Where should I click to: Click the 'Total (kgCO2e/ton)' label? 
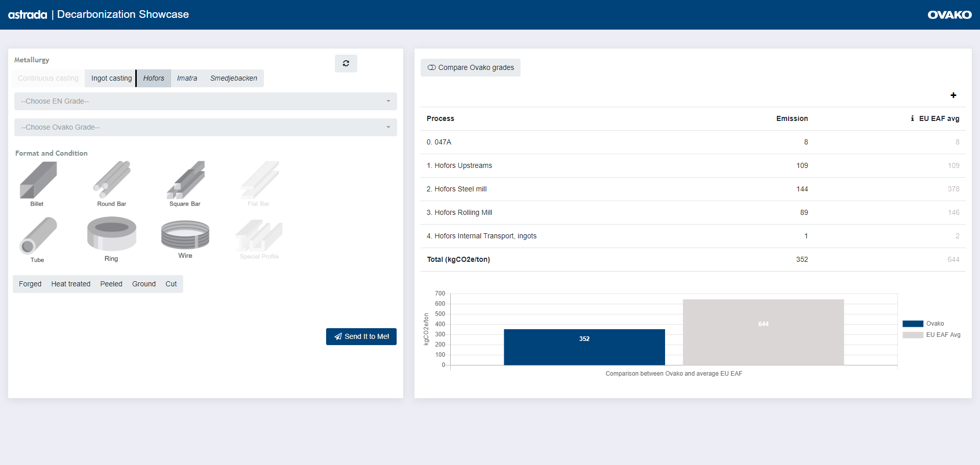point(458,259)
